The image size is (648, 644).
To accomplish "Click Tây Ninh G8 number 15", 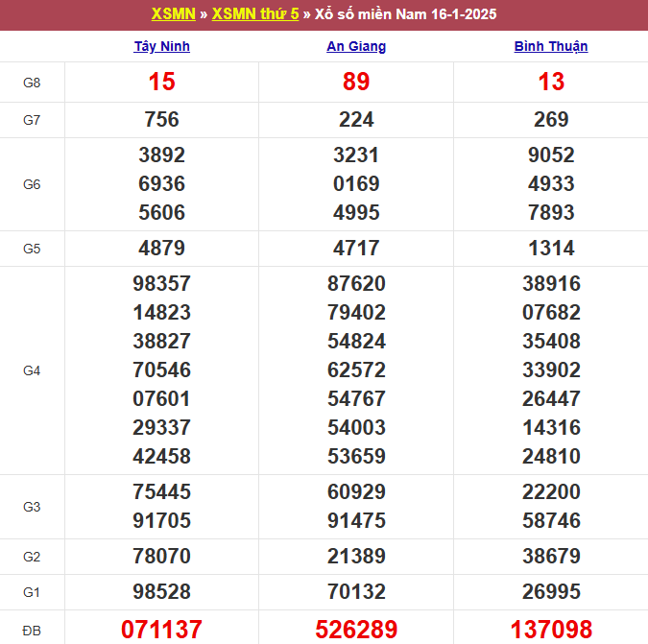I will pyautogui.click(x=162, y=83).
